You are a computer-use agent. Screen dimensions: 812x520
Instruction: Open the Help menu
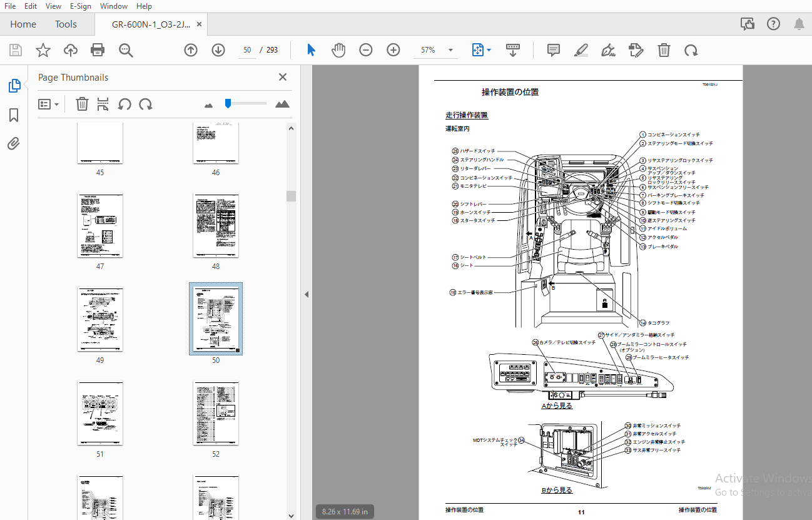tap(144, 6)
